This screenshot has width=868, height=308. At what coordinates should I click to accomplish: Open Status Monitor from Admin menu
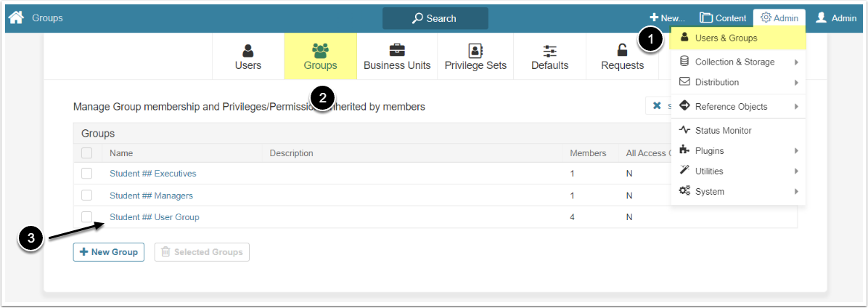pos(723,131)
